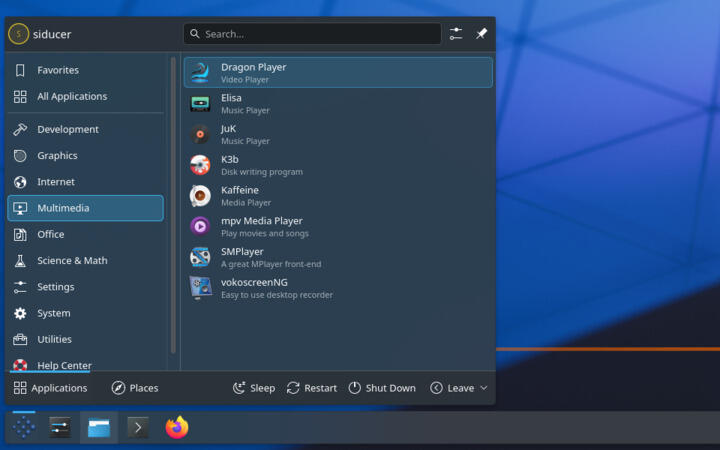
Task: Launch Kaffeine media player
Action: pos(338,196)
